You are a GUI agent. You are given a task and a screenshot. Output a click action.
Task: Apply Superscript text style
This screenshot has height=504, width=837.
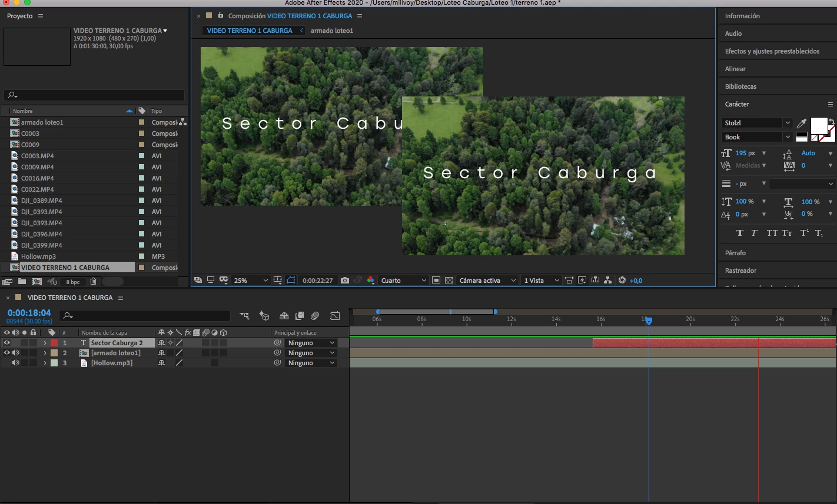click(804, 233)
